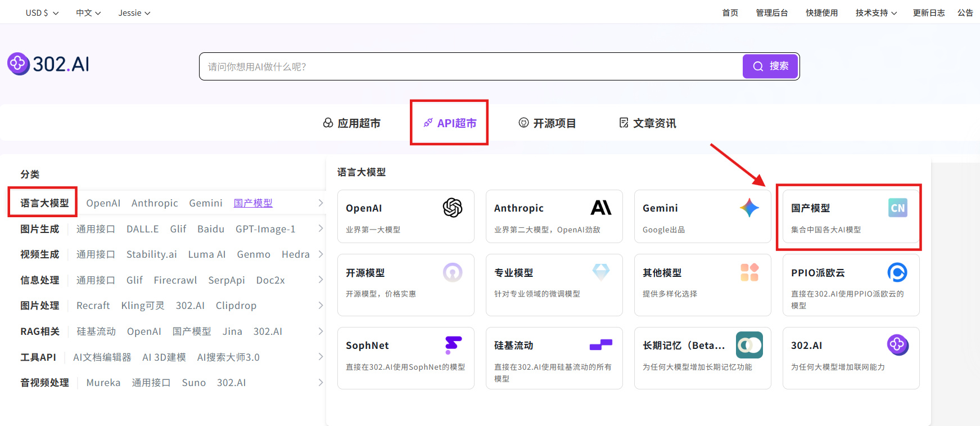Click the search input field
This screenshot has width=980, height=426.
[x=471, y=66]
